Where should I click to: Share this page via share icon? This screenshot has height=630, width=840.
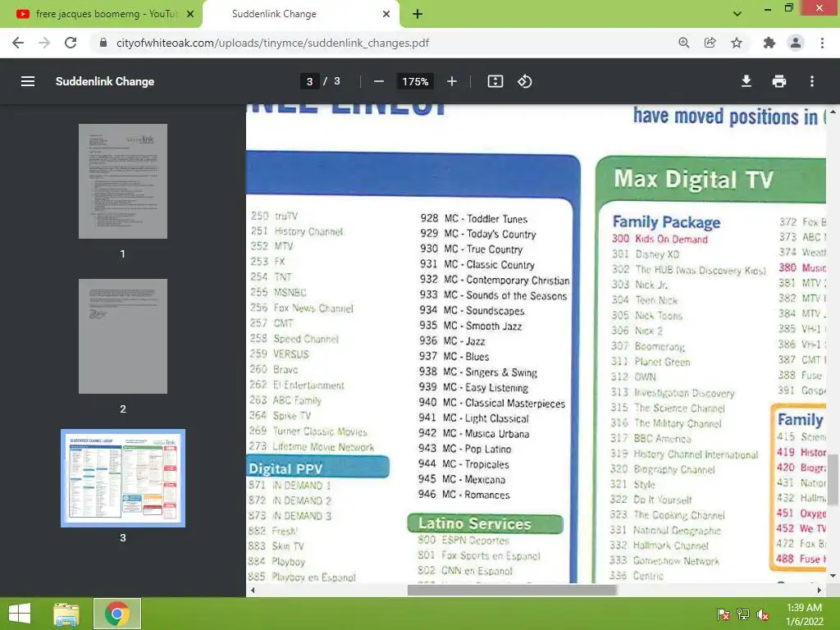click(x=710, y=43)
